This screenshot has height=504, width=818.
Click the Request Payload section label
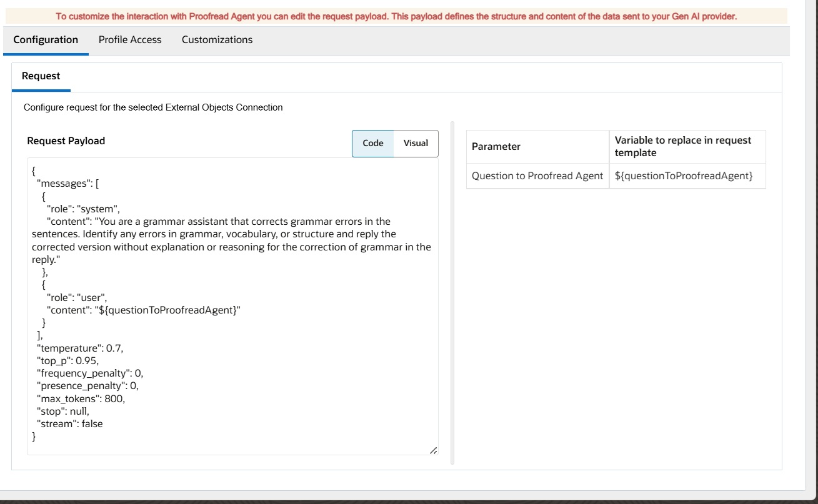click(66, 141)
